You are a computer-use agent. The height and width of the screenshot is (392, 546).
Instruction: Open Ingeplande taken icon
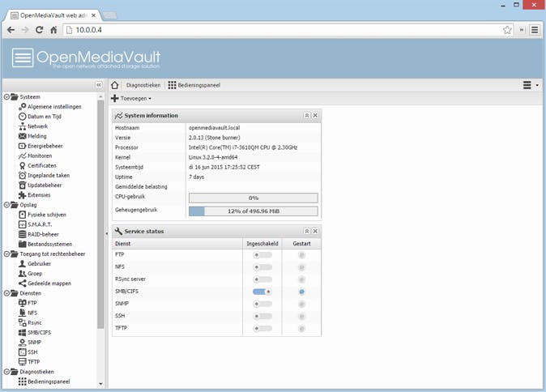coord(23,175)
